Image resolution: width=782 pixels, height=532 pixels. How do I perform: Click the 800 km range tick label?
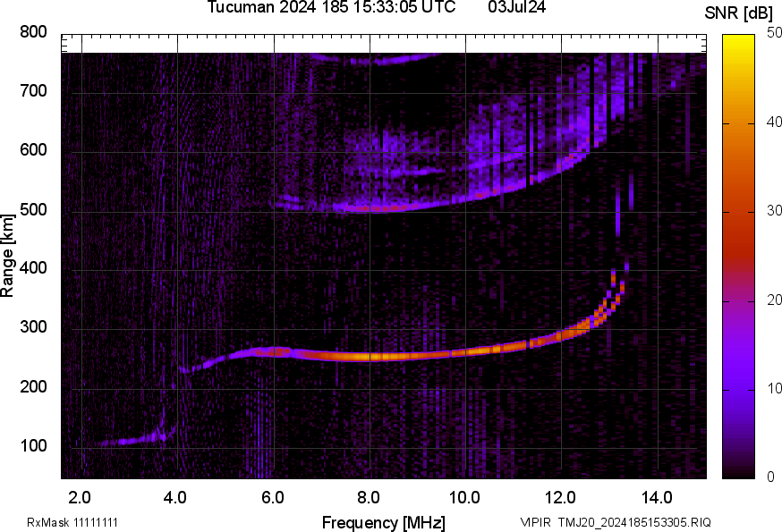pos(33,32)
